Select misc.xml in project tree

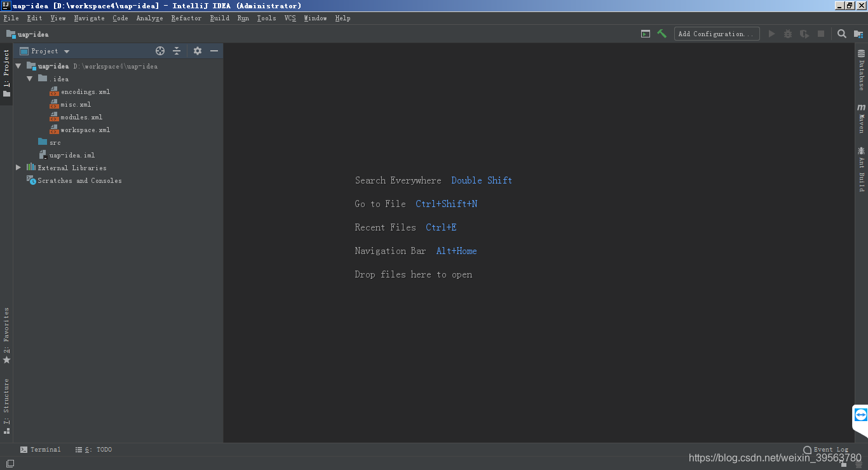coord(76,104)
